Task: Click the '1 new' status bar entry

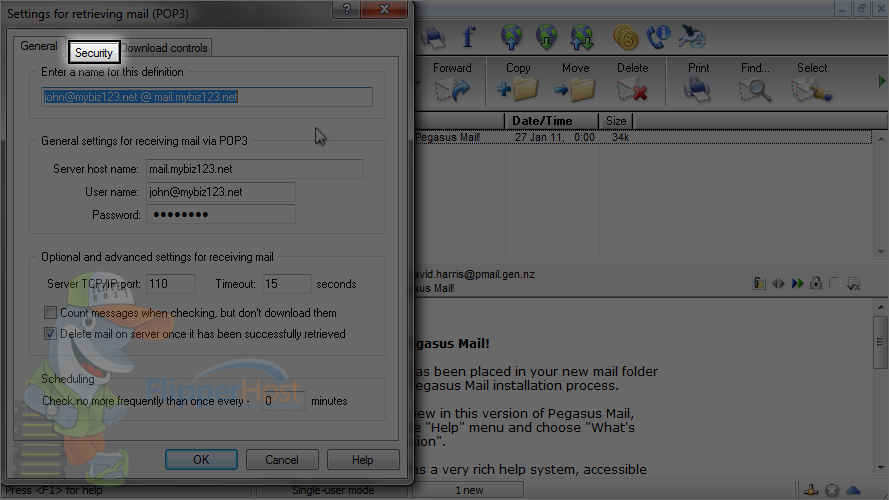Action: 469,490
